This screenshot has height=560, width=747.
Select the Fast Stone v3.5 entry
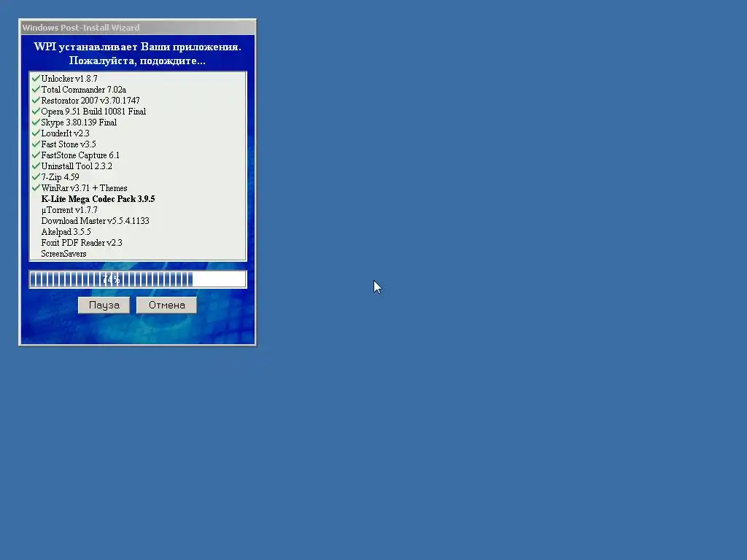tap(69, 144)
